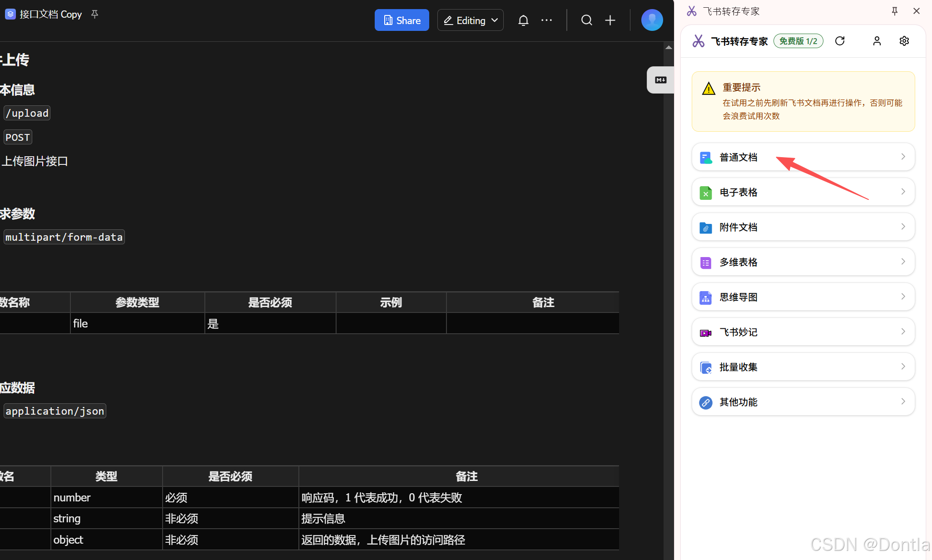
Task: Open the user account icon in panel
Action: coord(877,41)
